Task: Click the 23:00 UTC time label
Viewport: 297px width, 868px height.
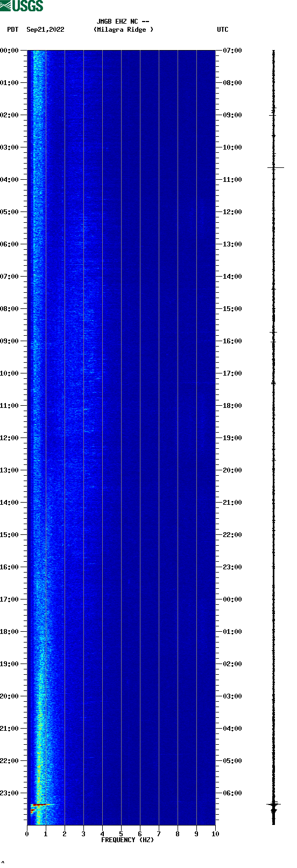Action: click(232, 567)
